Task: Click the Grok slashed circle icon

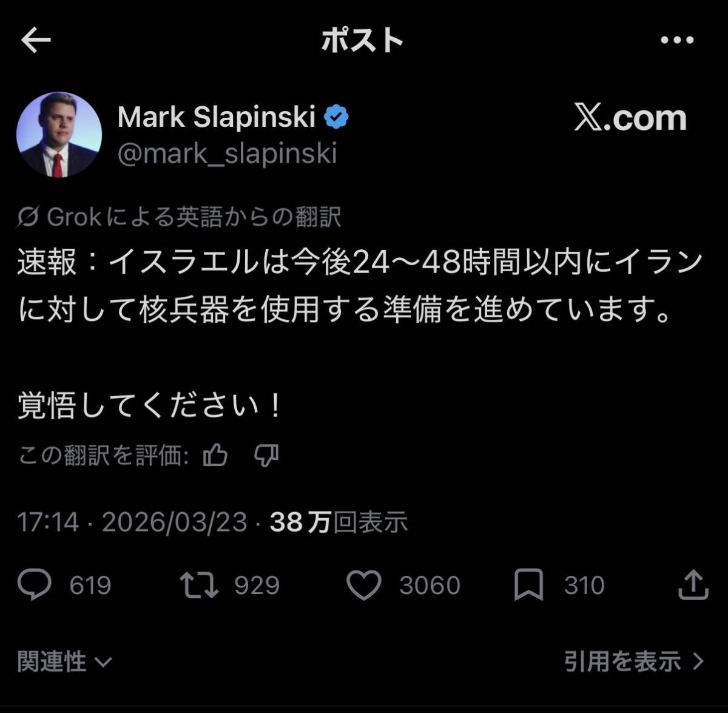Action: click(x=28, y=217)
